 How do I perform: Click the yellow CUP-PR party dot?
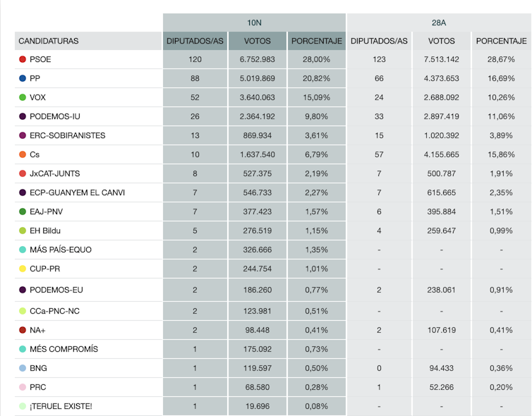tap(23, 269)
